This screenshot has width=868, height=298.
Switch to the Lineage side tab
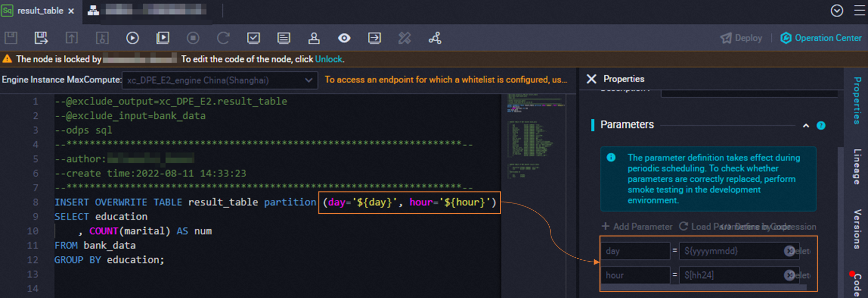pos(857,166)
